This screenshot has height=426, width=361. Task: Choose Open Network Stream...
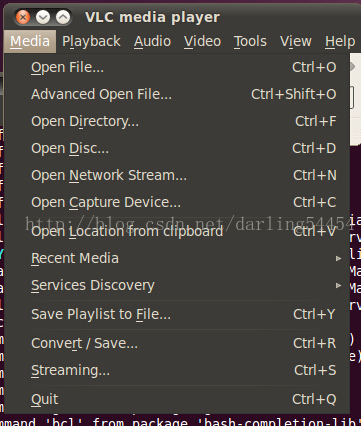[177, 175]
